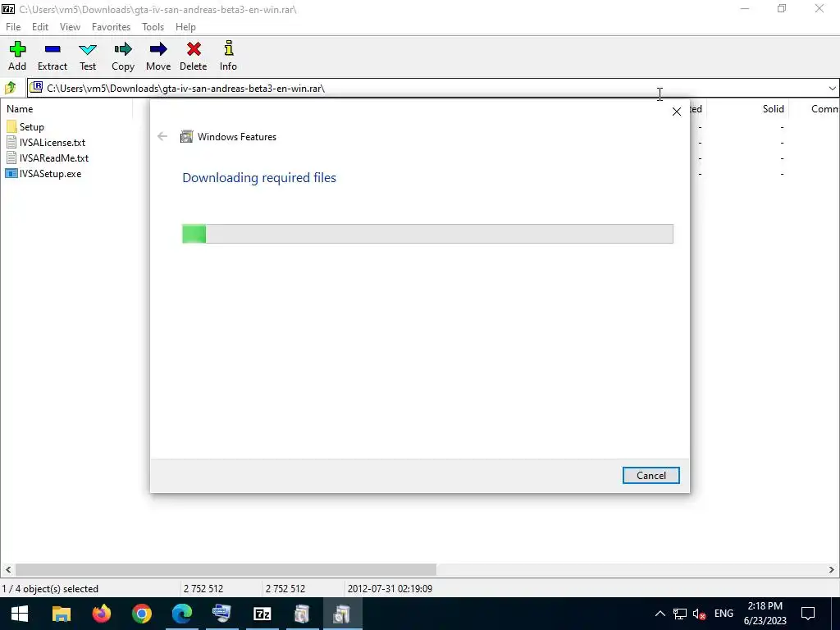Viewport: 840px width, 630px height.
Task: Cancel the required files download
Action: (651, 475)
